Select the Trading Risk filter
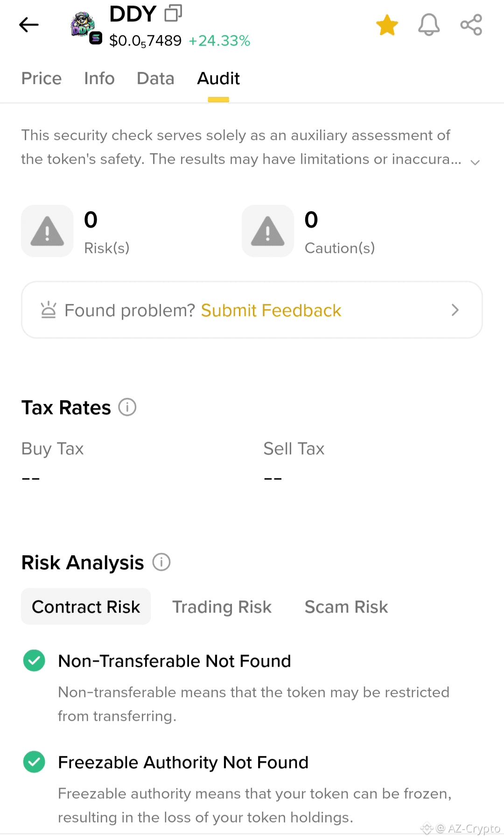Image resolution: width=504 pixels, height=840 pixels. click(x=222, y=607)
